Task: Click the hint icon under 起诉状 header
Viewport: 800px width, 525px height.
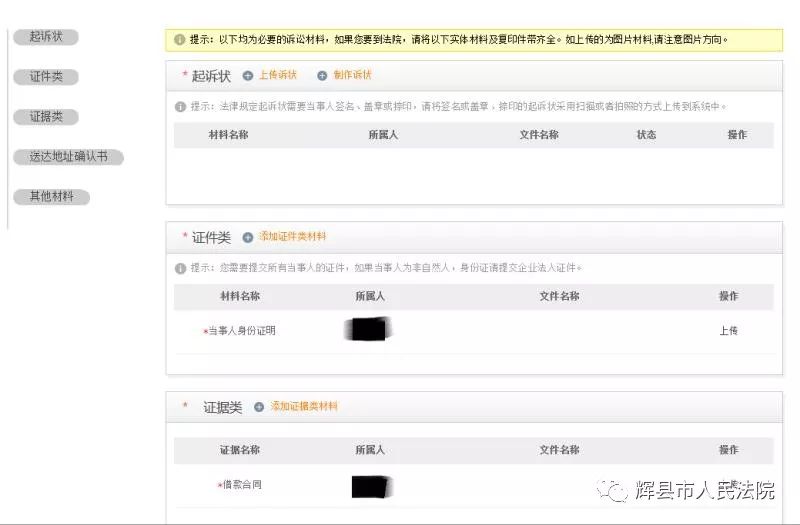Action: click(180, 107)
